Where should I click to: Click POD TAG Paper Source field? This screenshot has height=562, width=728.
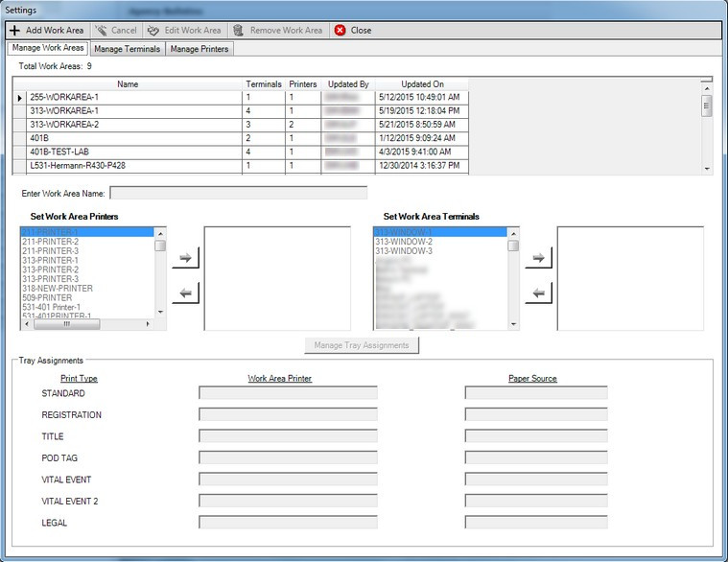(536, 457)
